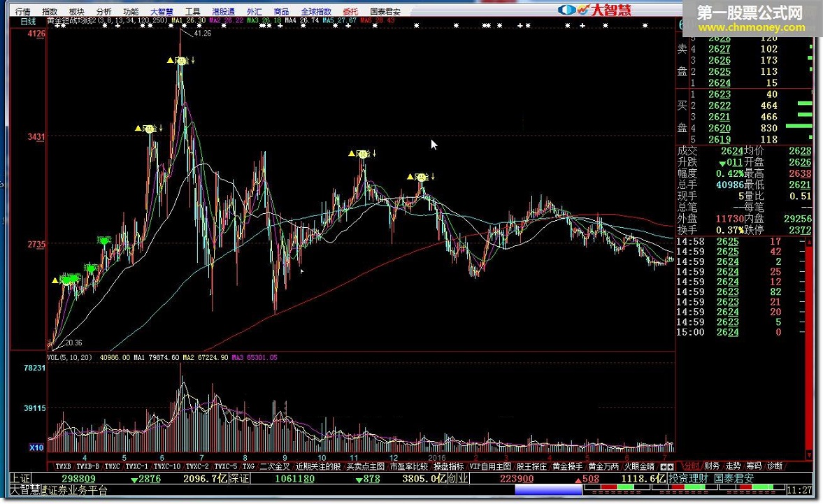The height and width of the screenshot is (504, 823).
Task: Open the 分析 menu
Action: click(104, 12)
